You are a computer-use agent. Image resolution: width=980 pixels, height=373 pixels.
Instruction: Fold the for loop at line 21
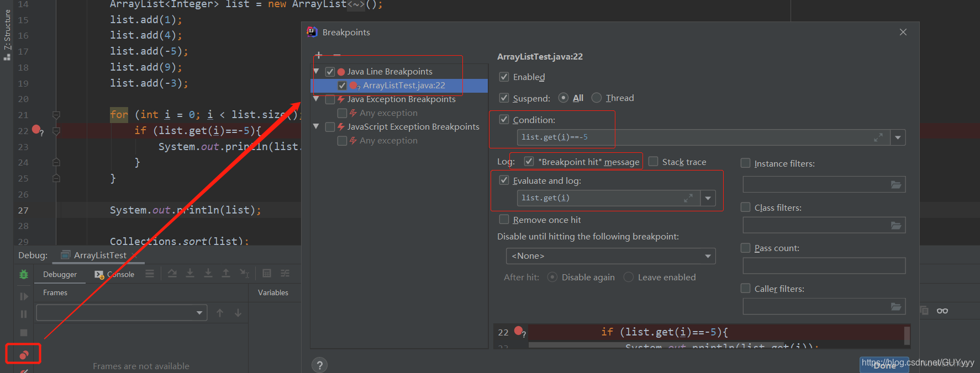tap(56, 115)
